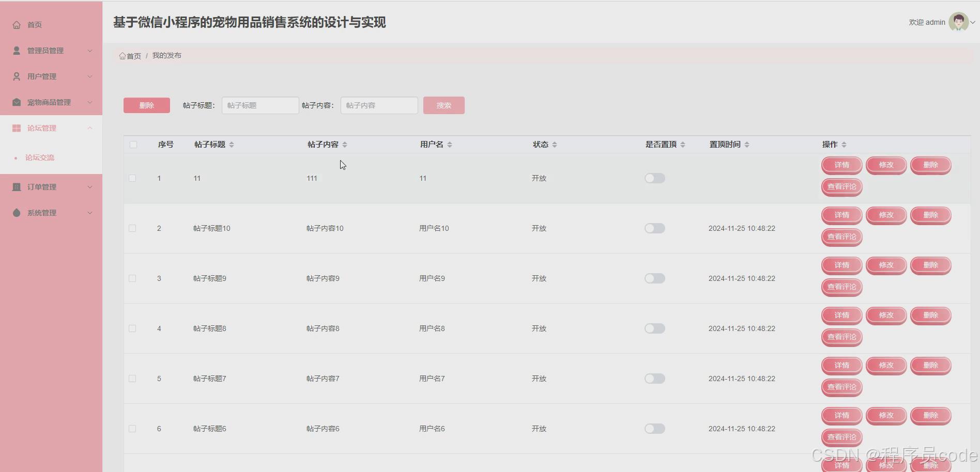Select 论坛交流 in the sidebar

point(40,158)
